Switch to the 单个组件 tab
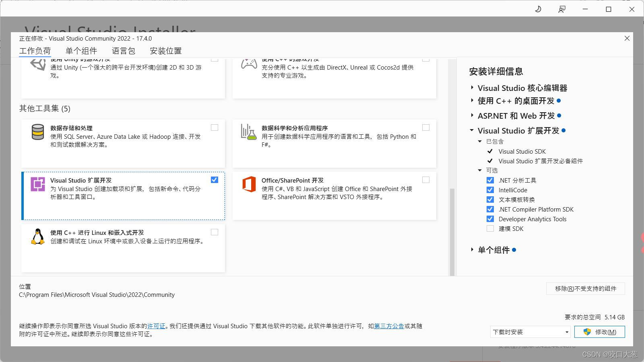Image resolution: width=644 pixels, height=362 pixels. tap(81, 51)
